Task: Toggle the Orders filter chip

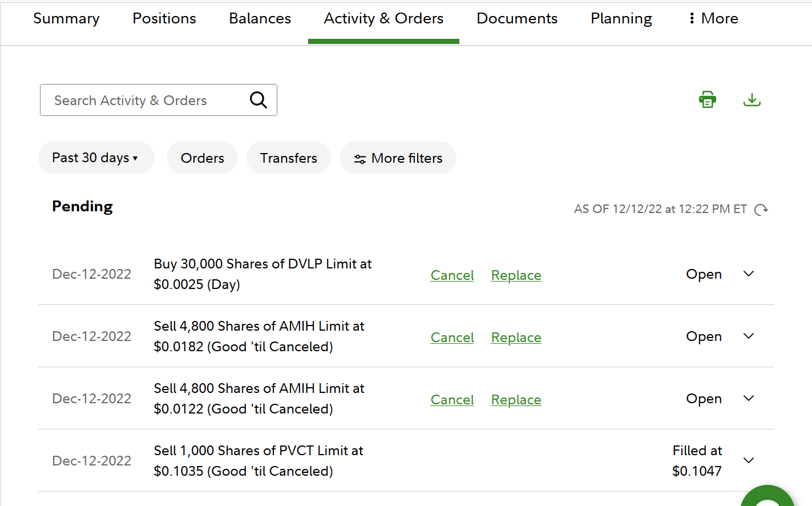Action: click(x=202, y=158)
